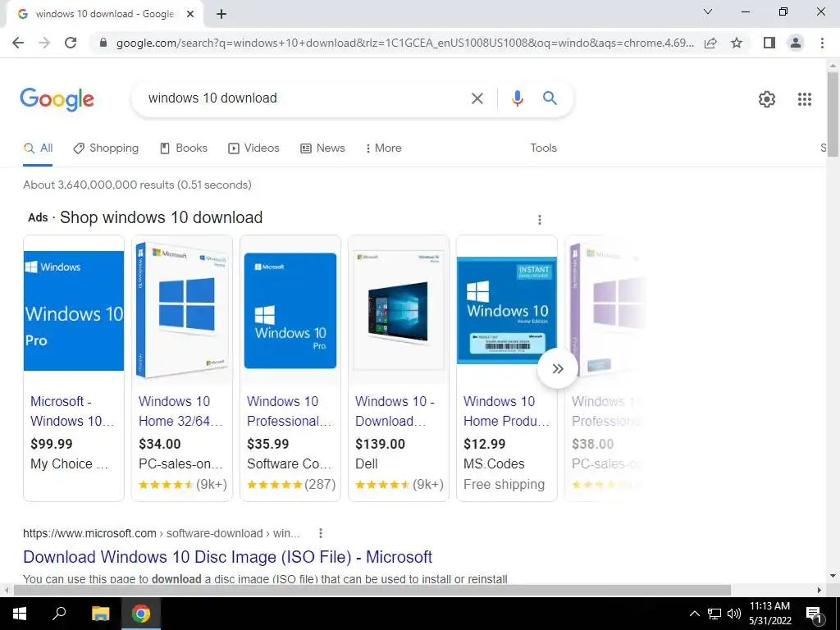
Task: Open the Chrome profile avatar
Action: [x=796, y=43]
